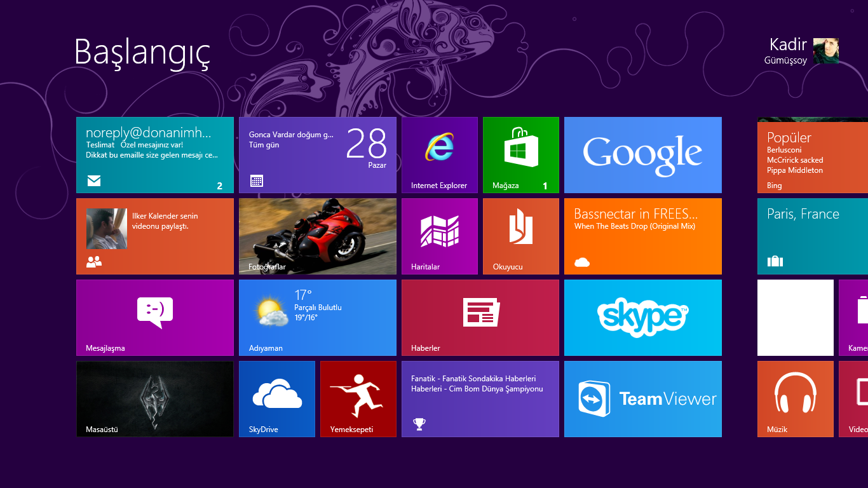Open the Mesajlaşma messaging tile
Image resolution: width=868 pixels, height=488 pixels.
pyautogui.click(x=155, y=318)
